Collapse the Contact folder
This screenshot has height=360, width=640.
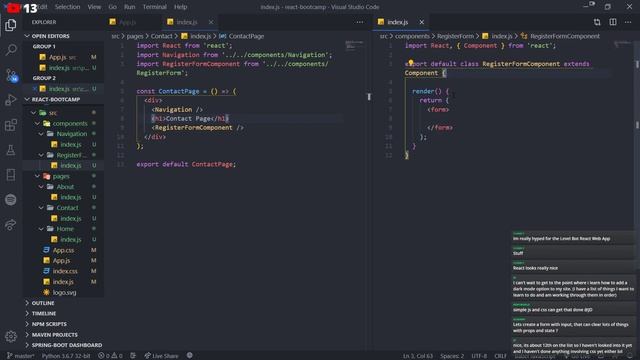click(x=63, y=208)
